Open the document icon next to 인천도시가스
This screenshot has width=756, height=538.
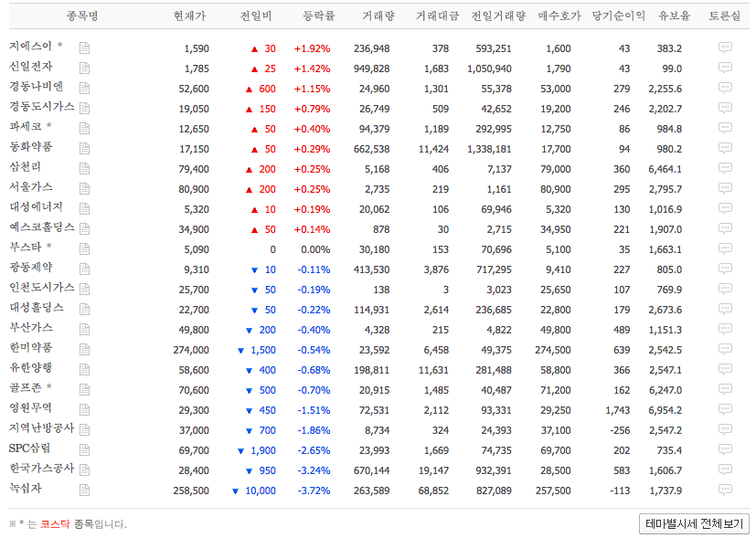click(84, 289)
